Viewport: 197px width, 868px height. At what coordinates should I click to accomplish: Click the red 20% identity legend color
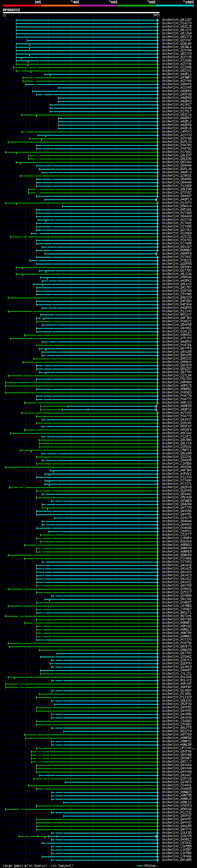(x=22, y=6)
